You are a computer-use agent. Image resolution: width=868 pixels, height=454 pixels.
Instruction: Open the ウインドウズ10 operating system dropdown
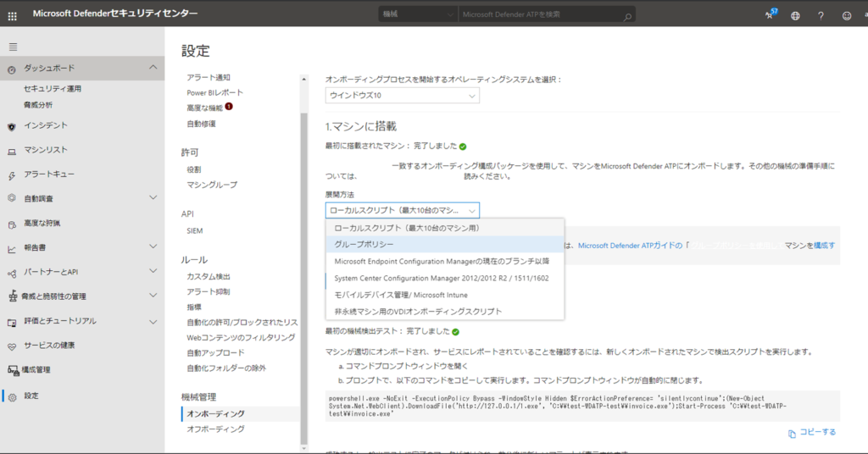click(x=403, y=95)
